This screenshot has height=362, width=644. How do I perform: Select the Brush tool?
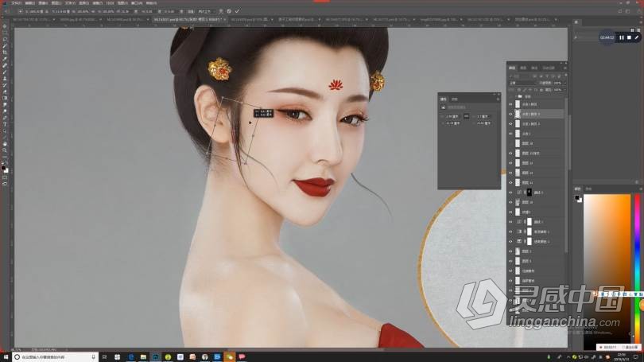[5, 72]
